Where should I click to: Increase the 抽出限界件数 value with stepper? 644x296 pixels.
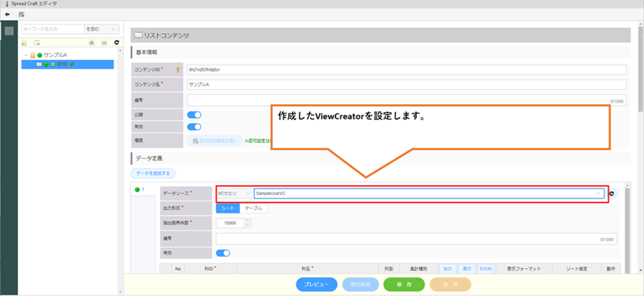coord(247,221)
